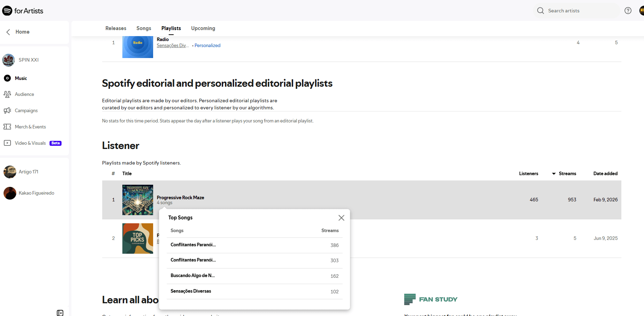Open the Audience section icon
The height and width of the screenshot is (316, 644).
coord(7,94)
